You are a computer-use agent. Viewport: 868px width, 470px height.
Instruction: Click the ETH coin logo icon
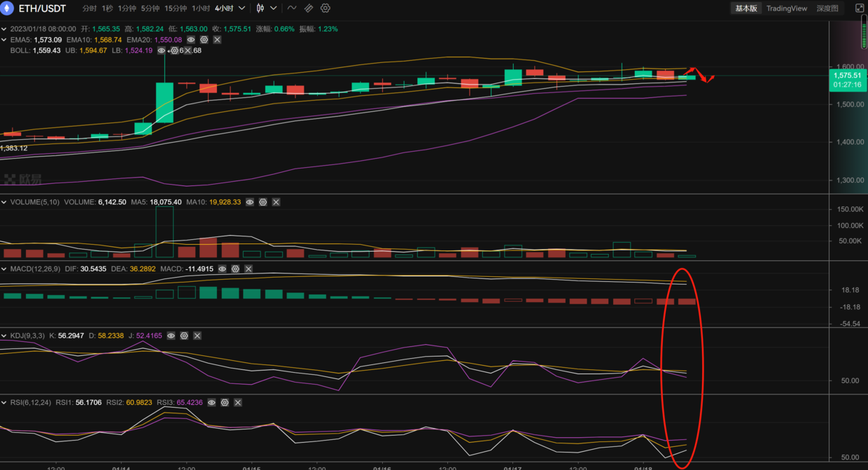8,8
